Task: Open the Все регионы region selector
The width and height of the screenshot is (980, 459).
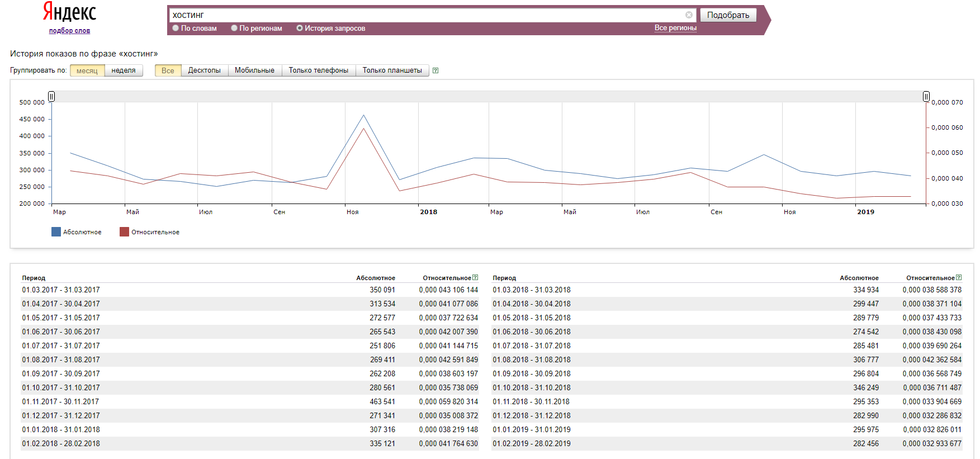Action: pos(675,28)
